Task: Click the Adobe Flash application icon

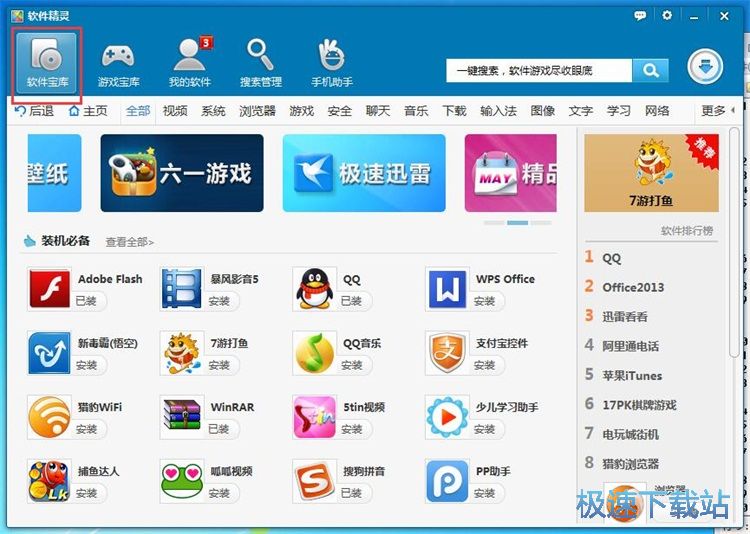Action: tap(49, 289)
